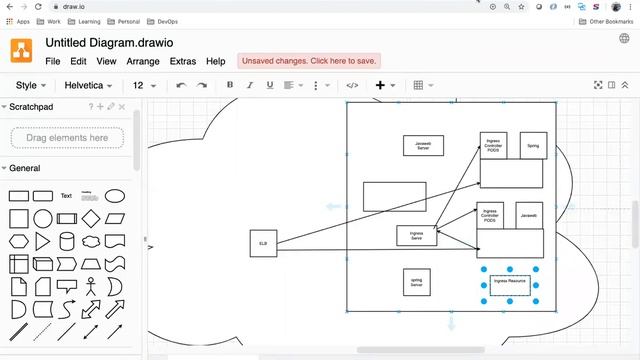Select the circle shape in General
The width and height of the screenshot is (640, 360).
pos(43,219)
